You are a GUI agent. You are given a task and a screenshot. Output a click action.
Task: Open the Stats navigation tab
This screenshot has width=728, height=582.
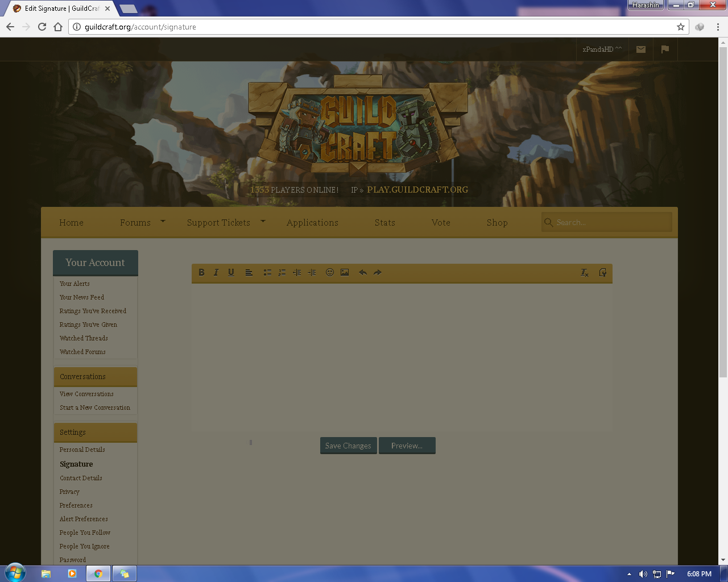pyautogui.click(x=385, y=223)
